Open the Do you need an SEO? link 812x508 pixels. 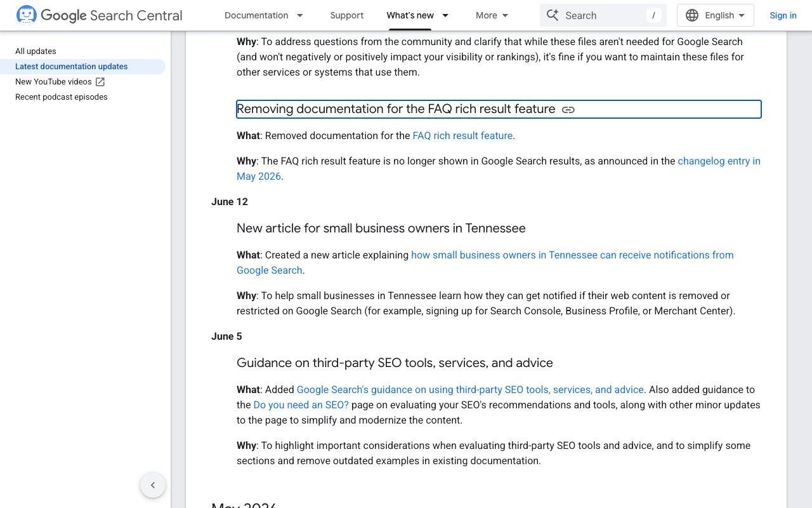click(301, 405)
